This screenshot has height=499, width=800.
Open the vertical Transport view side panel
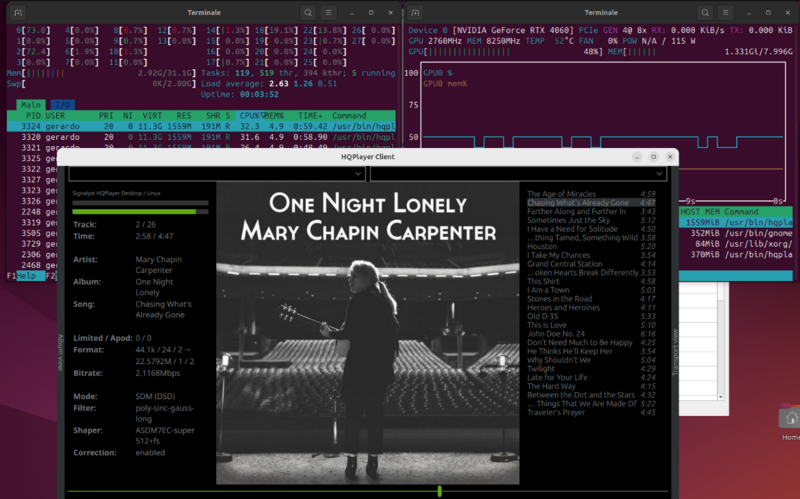[674, 352]
